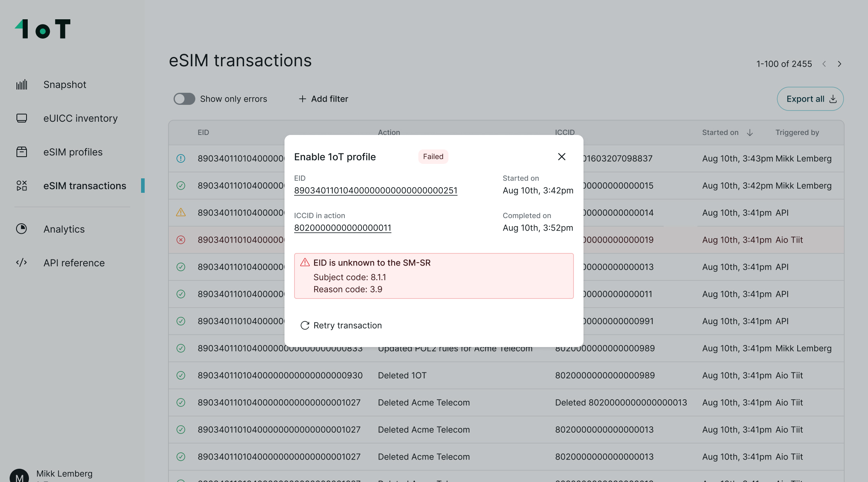Open Analytics via the pie chart icon
868x482 pixels.
[x=22, y=229]
